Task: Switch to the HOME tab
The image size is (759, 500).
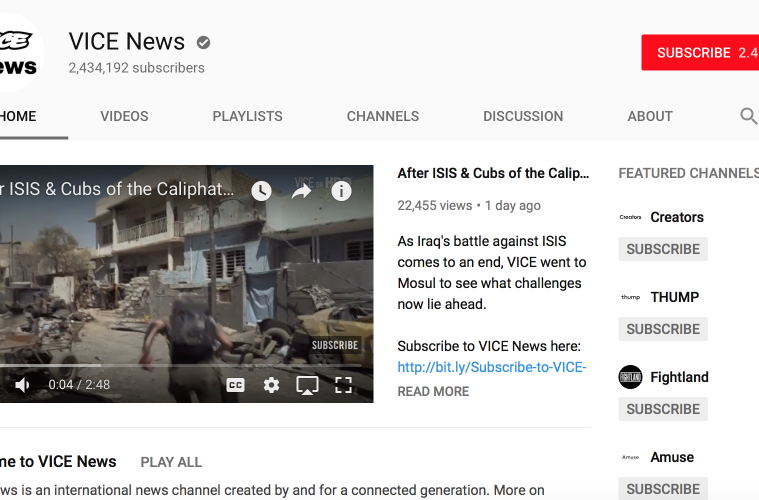Action: (18, 117)
